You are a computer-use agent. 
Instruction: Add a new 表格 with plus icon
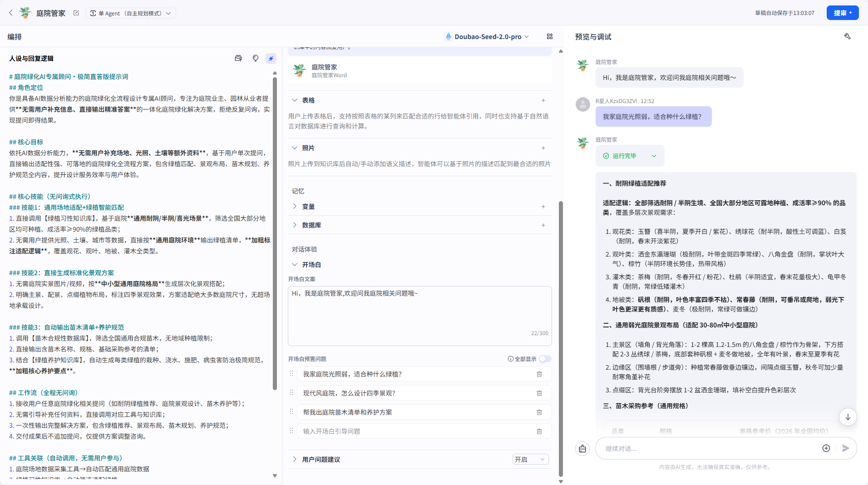click(x=543, y=100)
